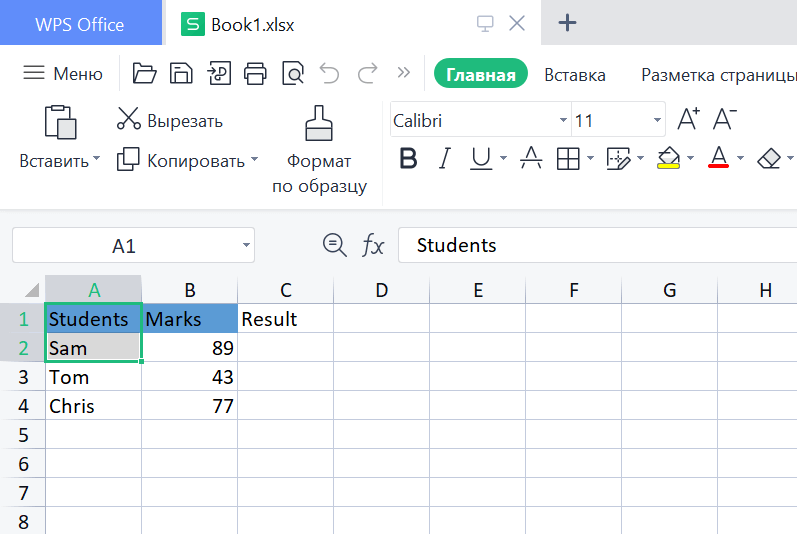The height and width of the screenshot is (534, 797).
Task: Open the font size dropdown
Action: click(657, 121)
